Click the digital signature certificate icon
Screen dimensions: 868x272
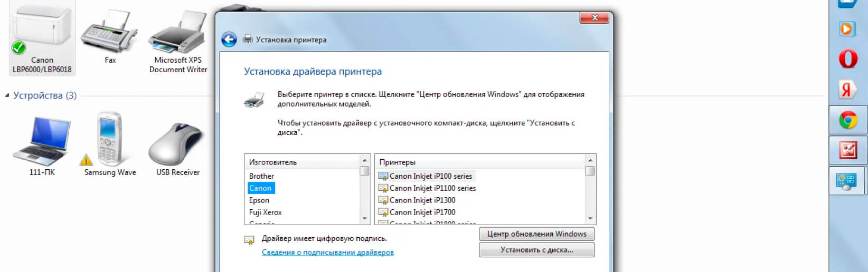tap(249, 240)
